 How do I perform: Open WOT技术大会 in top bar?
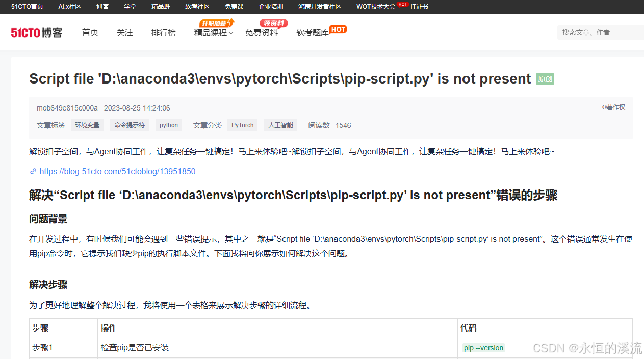(376, 7)
